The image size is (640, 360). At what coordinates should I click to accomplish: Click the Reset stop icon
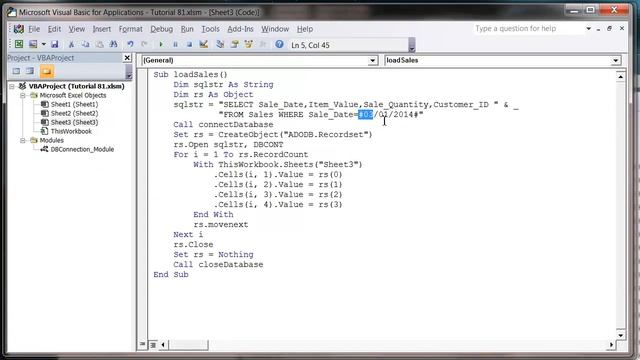pos(189,44)
